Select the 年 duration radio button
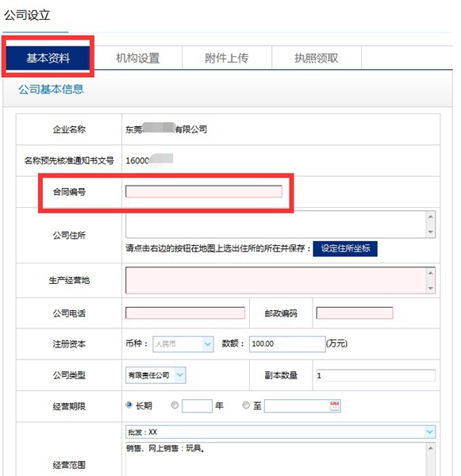 (x=175, y=405)
